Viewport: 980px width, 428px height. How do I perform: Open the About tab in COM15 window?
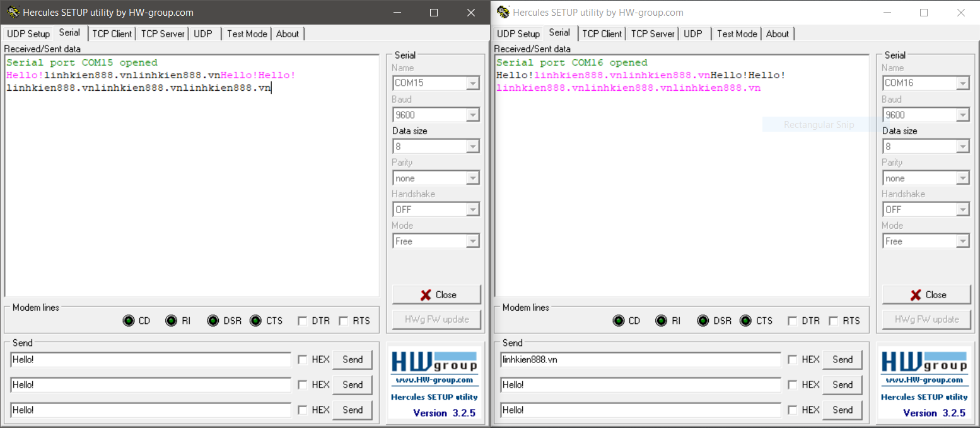[288, 34]
